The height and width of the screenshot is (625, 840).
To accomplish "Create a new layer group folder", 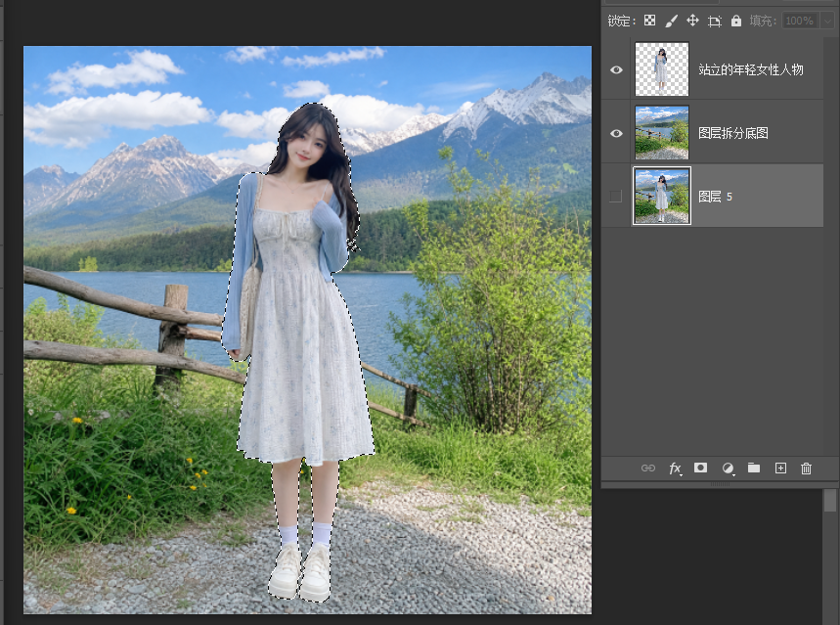I will [x=754, y=468].
